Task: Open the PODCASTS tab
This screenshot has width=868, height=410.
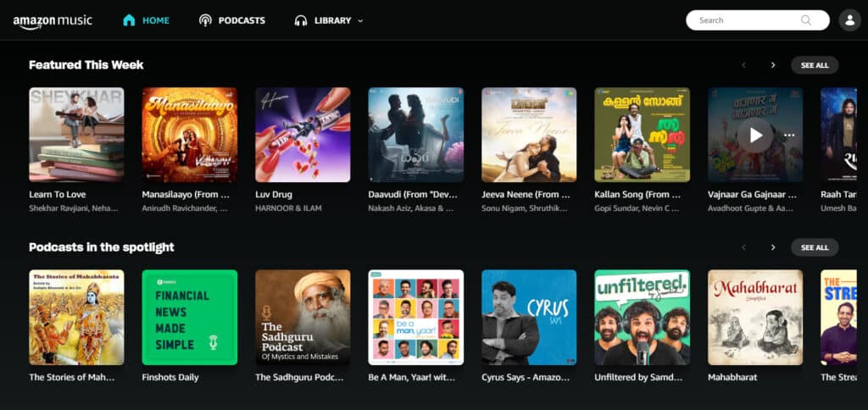Action: click(x=242, y=20)
